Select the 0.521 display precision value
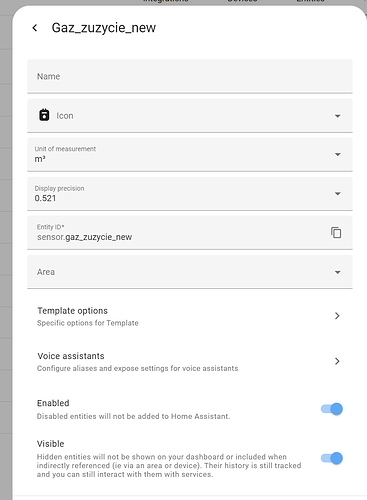Viewport: 367px width, 500px height. point(45,198)
